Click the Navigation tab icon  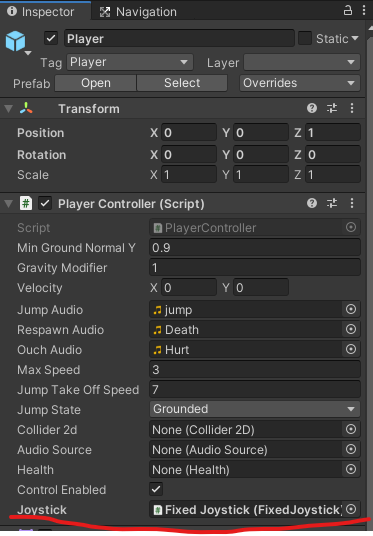[105, 12]
